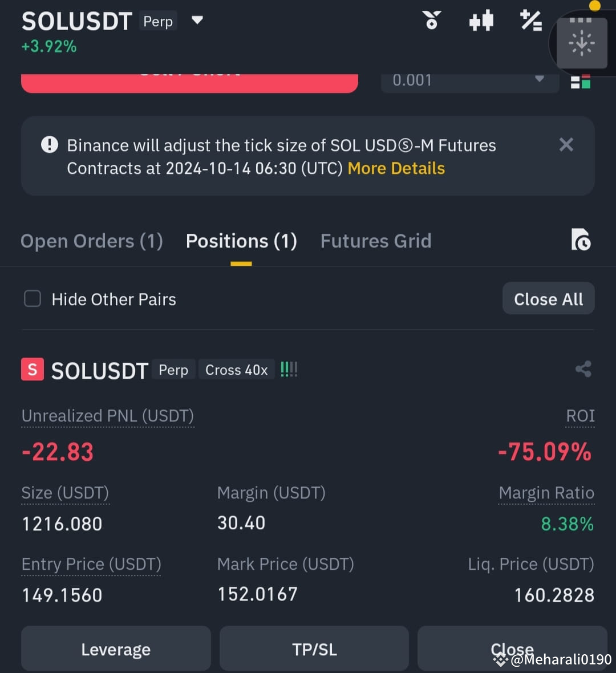Open the TP/SL button
616x673 pixels.
coord(314,649)
